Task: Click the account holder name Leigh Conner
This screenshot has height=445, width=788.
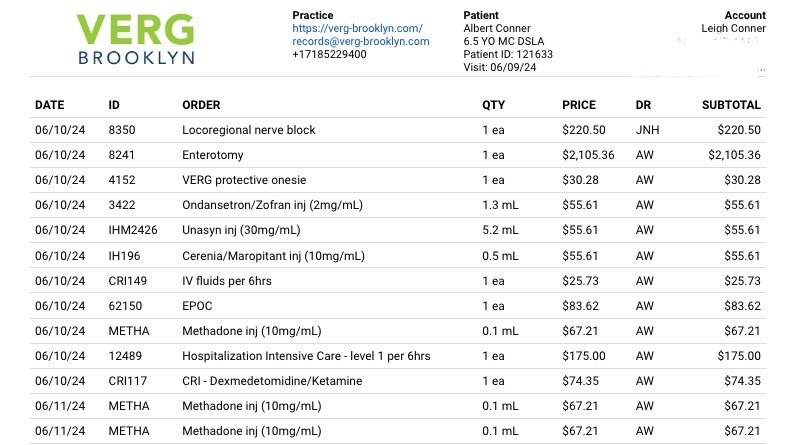Action: tap(732, 29)
